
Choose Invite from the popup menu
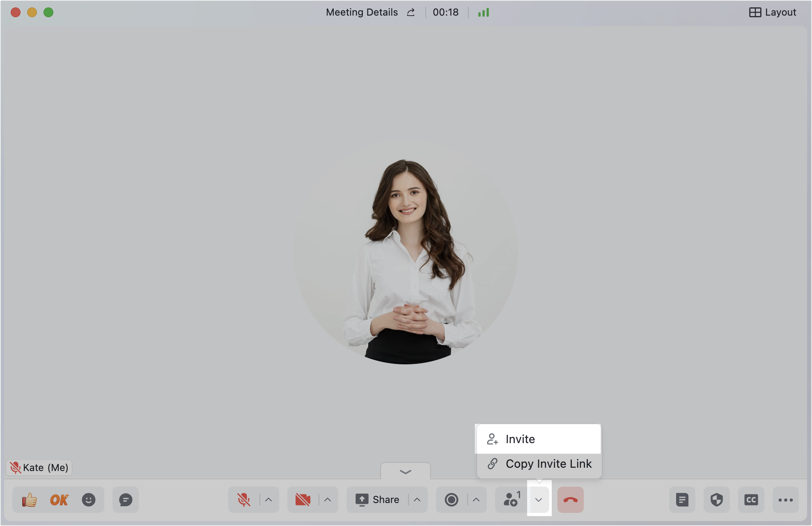[539, 439]
